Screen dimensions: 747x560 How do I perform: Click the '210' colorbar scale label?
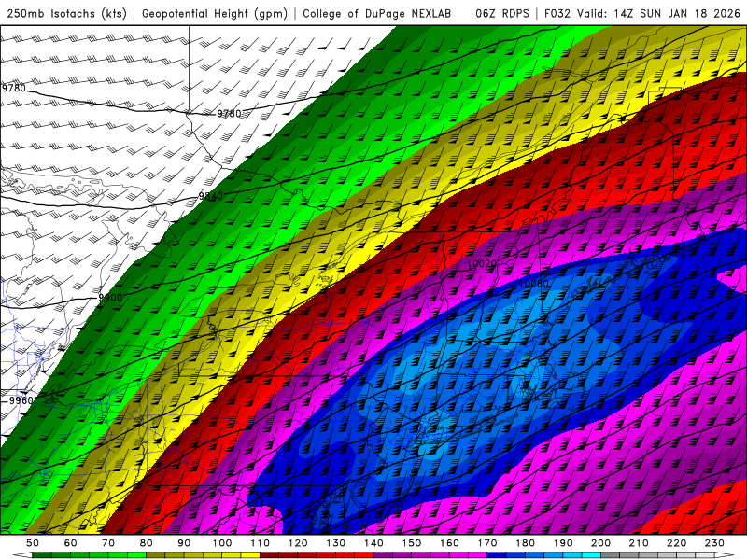pyautogui.click(x=639, y=543)
